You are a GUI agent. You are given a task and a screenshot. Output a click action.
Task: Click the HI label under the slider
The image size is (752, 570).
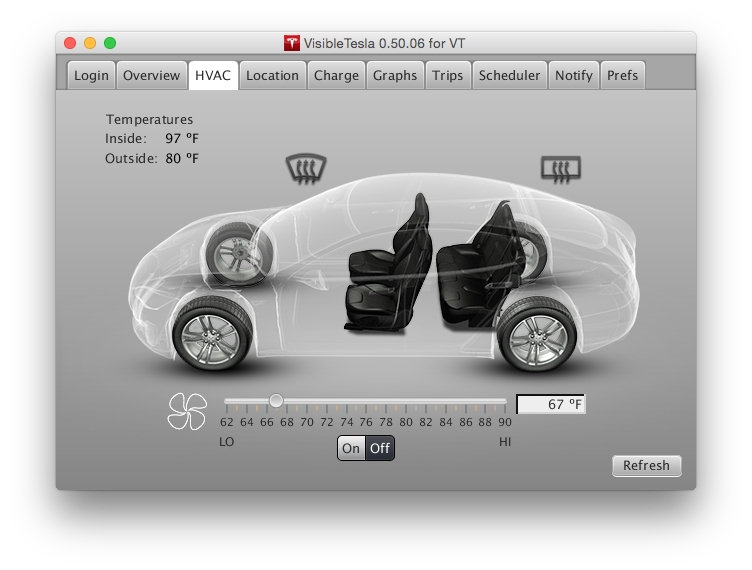click(505, 442)
